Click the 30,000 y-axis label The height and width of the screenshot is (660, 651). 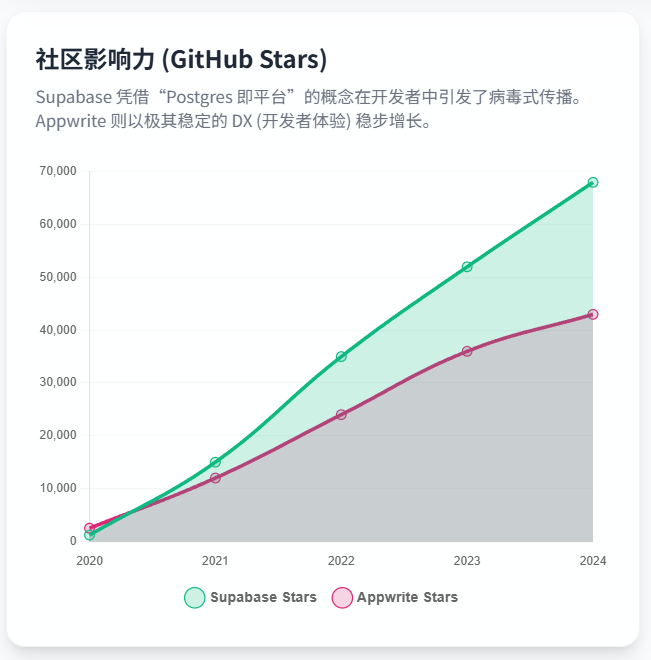[57, 383]
